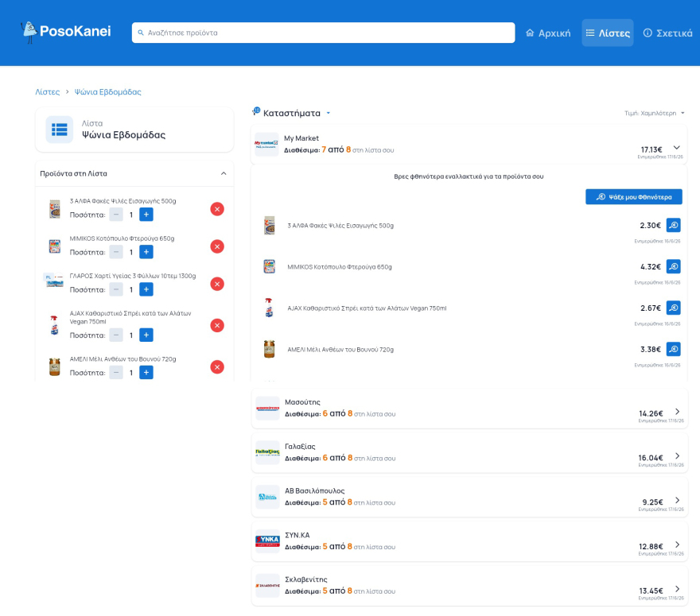Click the 17.13€ My Market total
700x616 pixels.
coord(651,149)
